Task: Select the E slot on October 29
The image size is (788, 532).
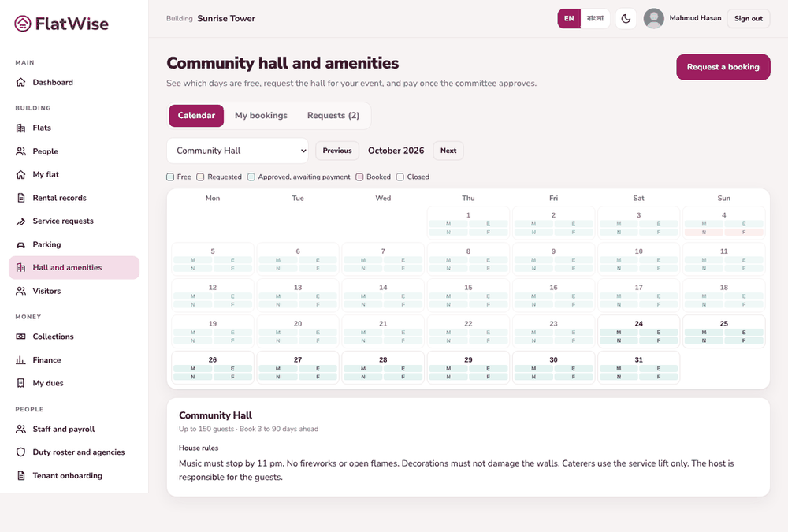Action: (x=488, y=369)
